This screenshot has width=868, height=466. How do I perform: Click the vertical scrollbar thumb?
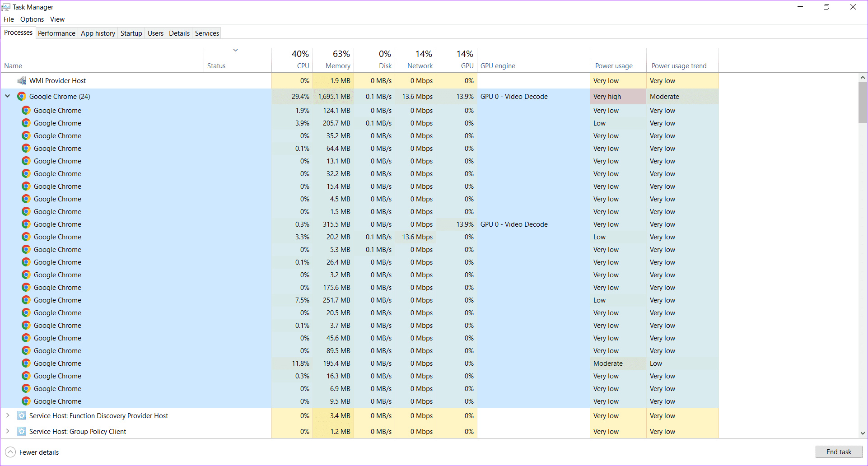(x=863, y=103)
